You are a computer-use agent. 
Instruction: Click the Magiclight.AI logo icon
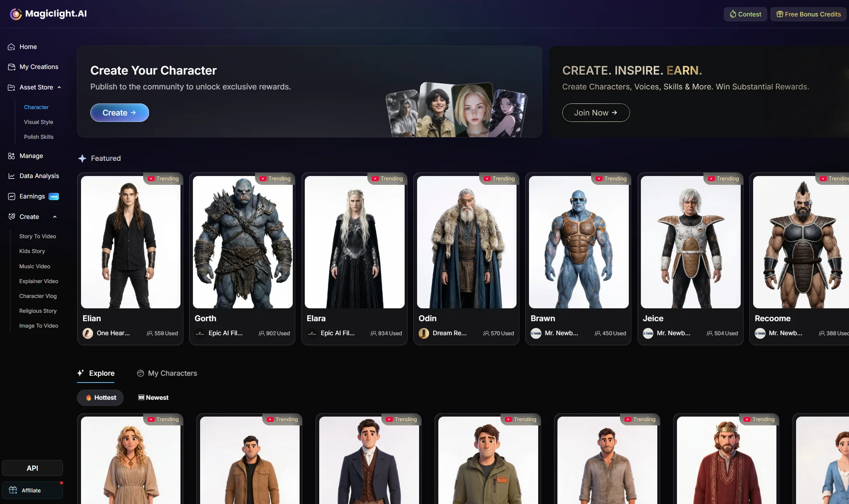(16, 14)
